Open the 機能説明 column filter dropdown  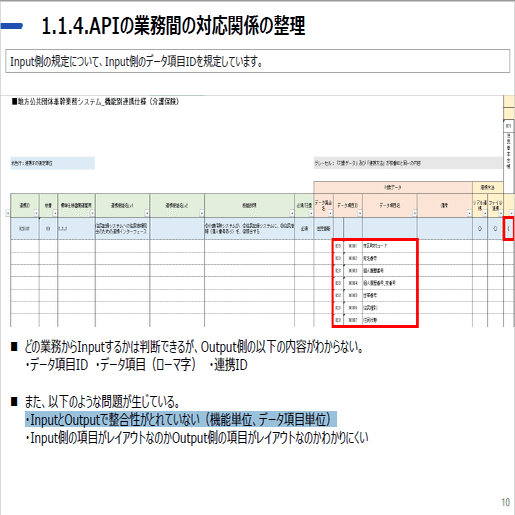pos(292,213)
